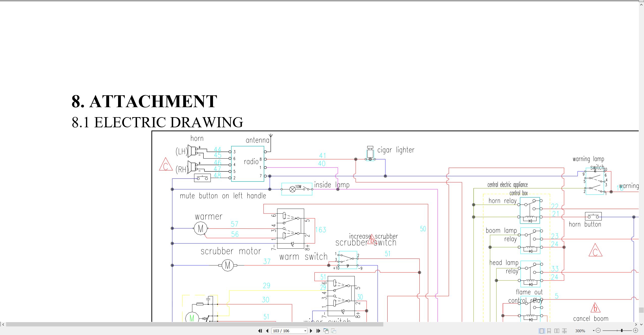Click the horizontal scrollbar right arrow
The height and width of the screenshot is (335, 644).
pyautogui.click(x=636, y=324)
